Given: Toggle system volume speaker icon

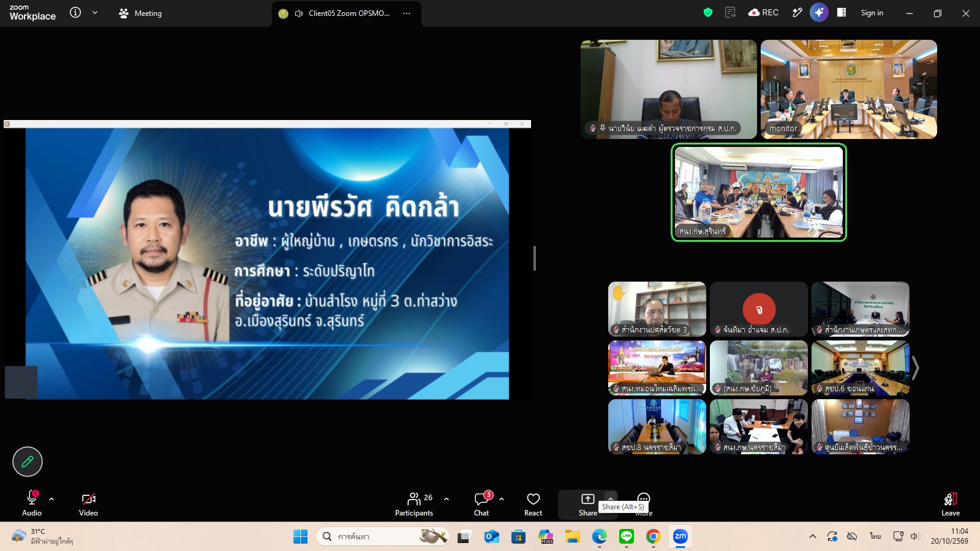Looking at the screenshot, I should pos(914,536).
